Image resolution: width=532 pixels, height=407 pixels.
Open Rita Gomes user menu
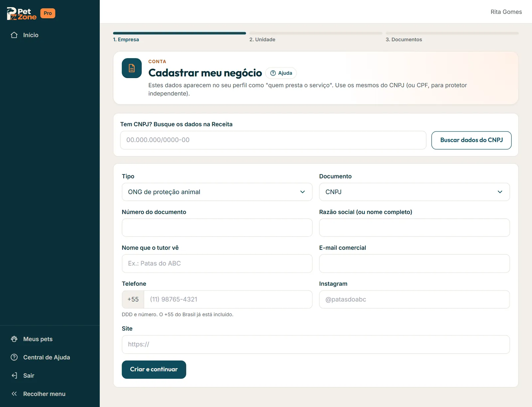tap(506, 12)
